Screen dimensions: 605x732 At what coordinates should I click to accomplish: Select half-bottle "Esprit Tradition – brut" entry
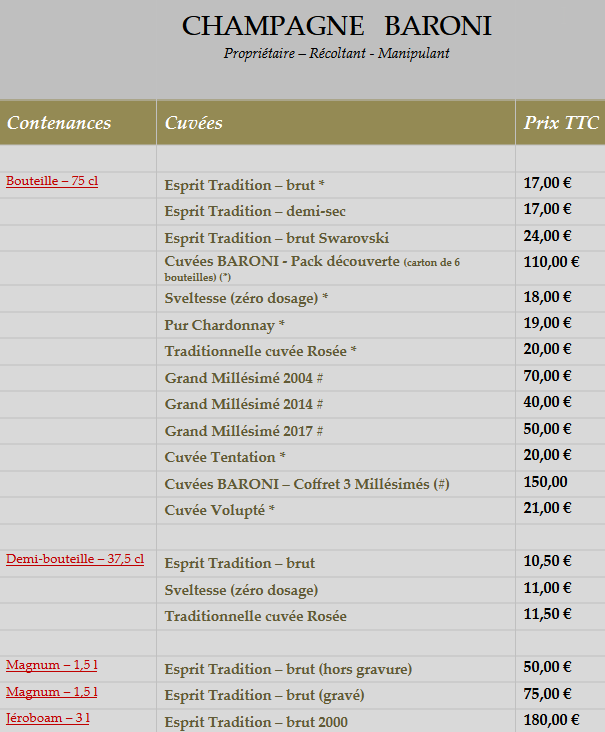click(239, 563)
